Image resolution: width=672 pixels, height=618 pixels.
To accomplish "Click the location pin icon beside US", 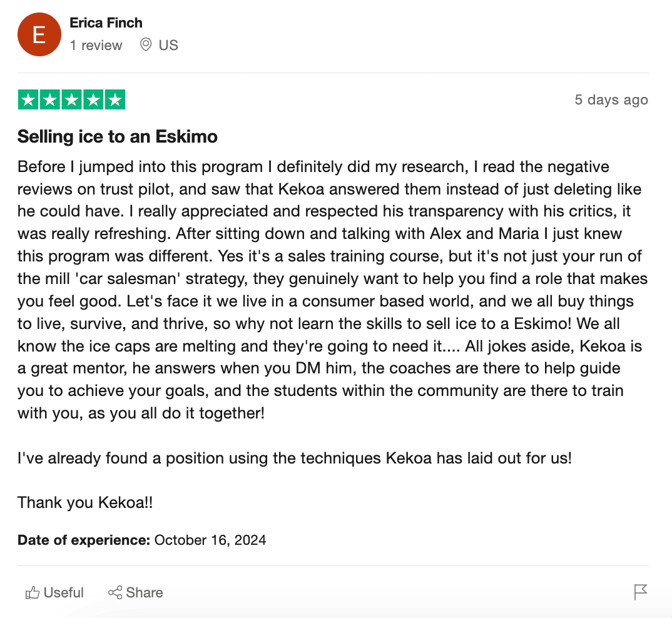I will 146,45.
